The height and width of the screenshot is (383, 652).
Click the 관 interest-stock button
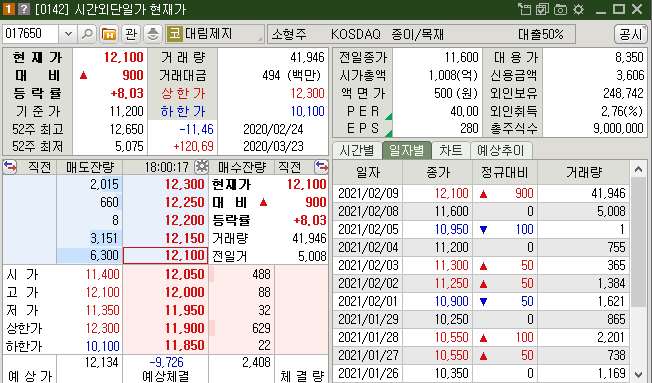[x=131, y=34]
